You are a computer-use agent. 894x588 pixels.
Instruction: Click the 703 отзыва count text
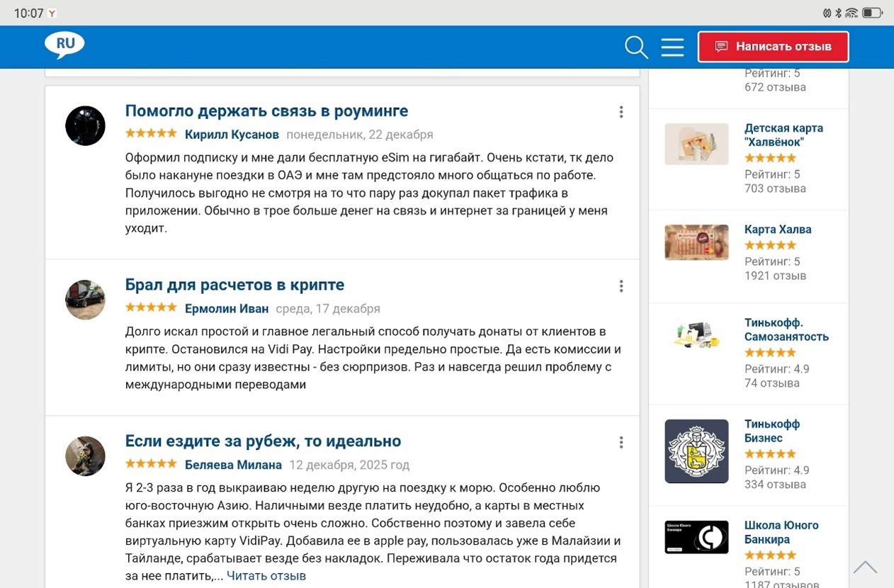775,188
